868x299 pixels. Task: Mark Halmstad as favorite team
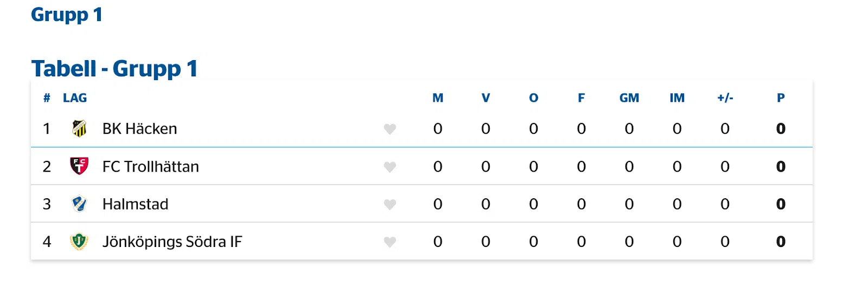(390, 204)
